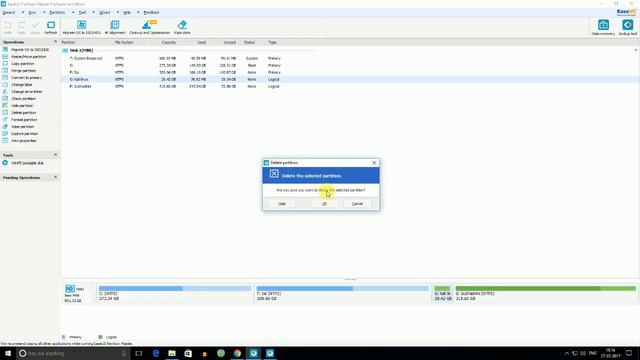Choose Hide partition operation
640x360 pixels.
pos(18,105)
